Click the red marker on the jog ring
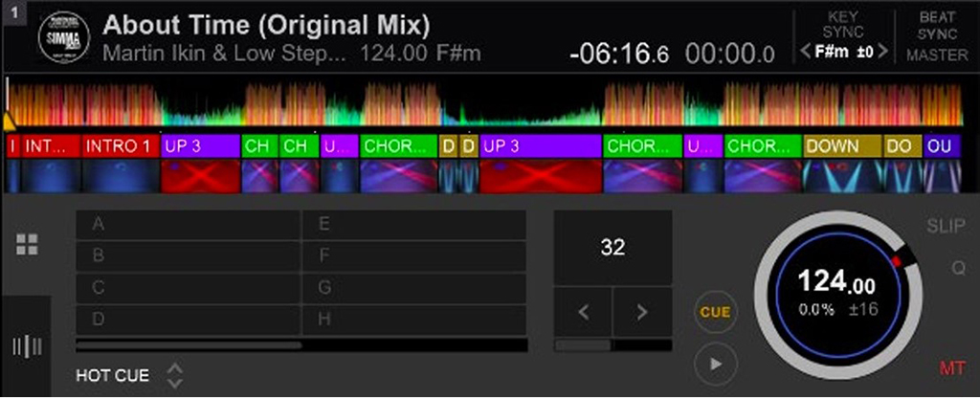The width and height of the screenshot is (980, 398). tap(896, 262)
